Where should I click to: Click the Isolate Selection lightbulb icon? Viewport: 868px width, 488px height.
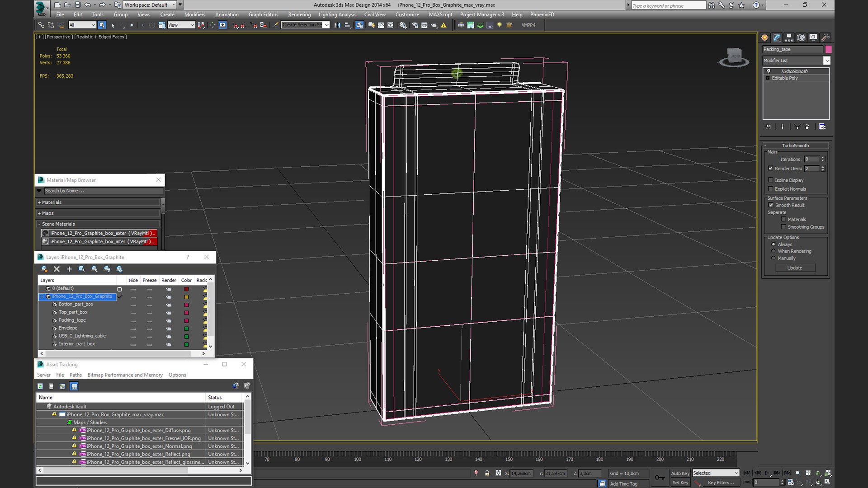coord(476,473)
